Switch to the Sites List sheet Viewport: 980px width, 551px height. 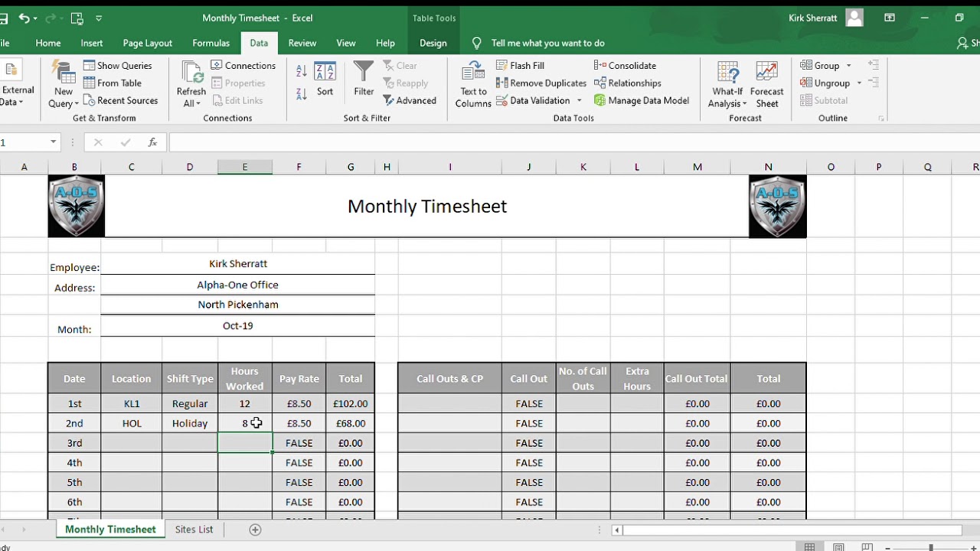click(194, 530)
